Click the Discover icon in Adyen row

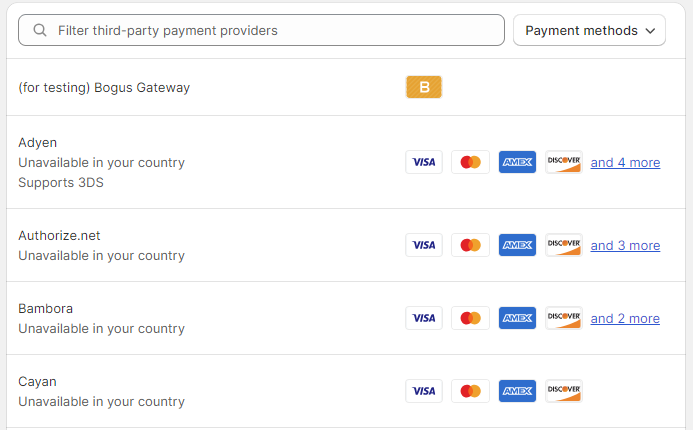click(564, 162)
